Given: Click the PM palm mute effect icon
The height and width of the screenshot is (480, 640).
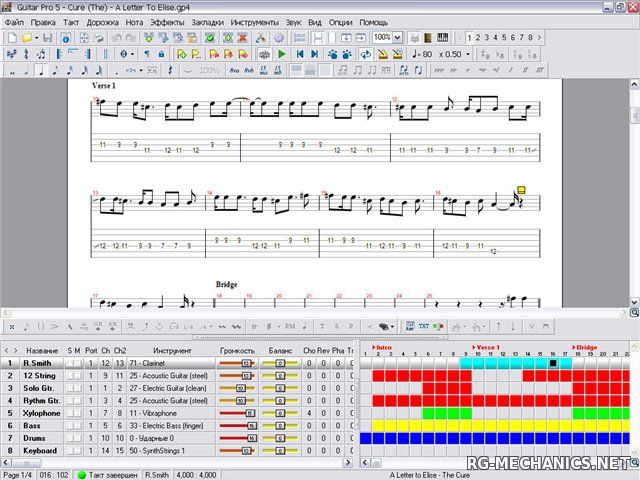Looking at the screenshot, I should (289, 326).
